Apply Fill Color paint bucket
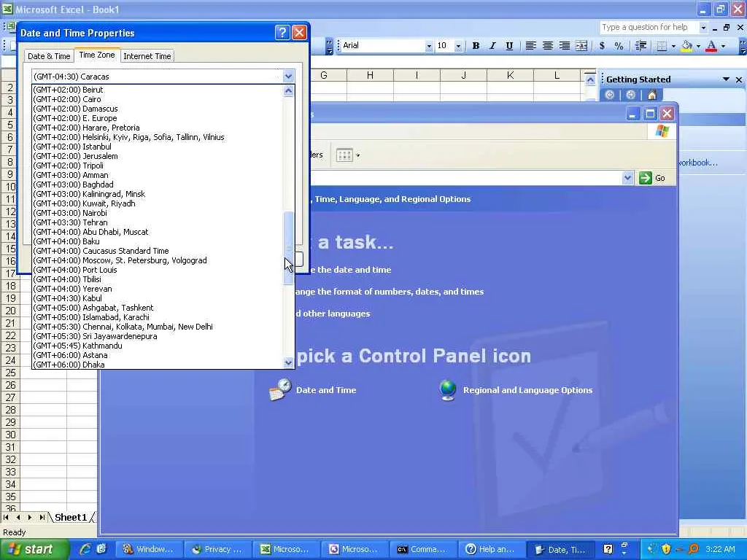747x560 pixels. 686,46
